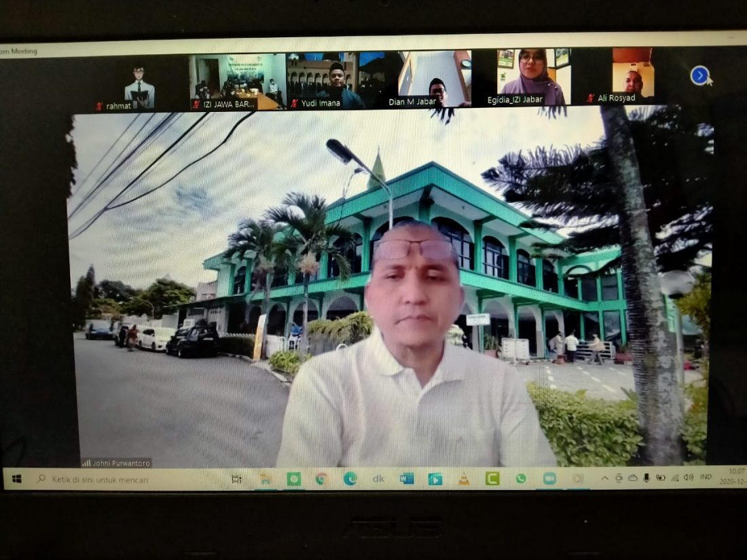The image size is (747, 560).
Task: Open the OneDrive cloud tray icon
Action: pyautogui.click(x=633, y=478)
